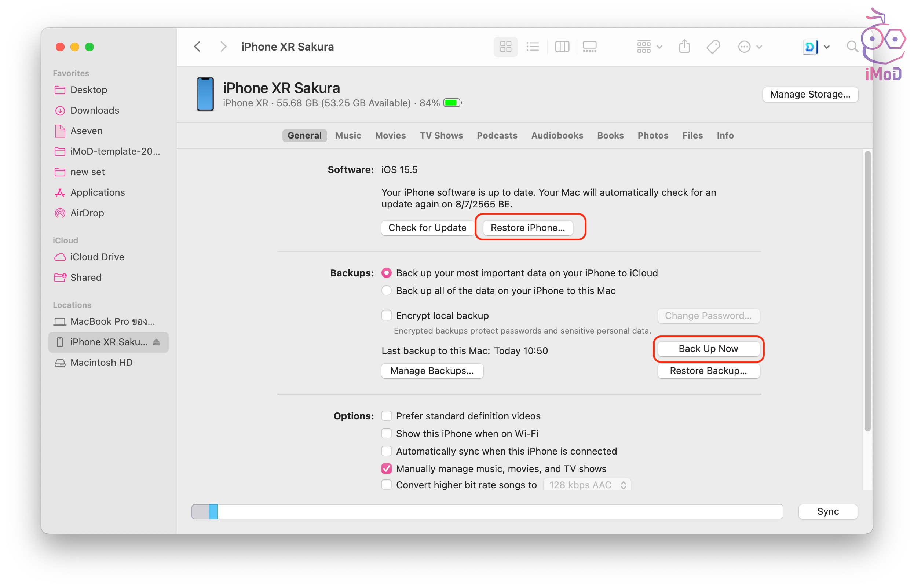Select back up to this Mac option
Image resolution: width=914 pixels, height=588 pixels.
(x=387, y=291)
